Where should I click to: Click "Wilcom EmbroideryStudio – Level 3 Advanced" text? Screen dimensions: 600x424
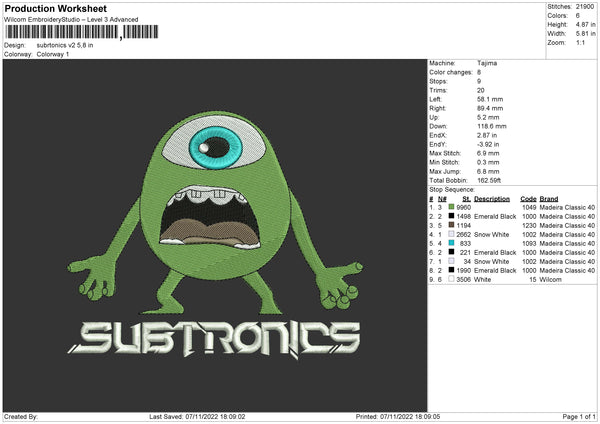point(71,20)
